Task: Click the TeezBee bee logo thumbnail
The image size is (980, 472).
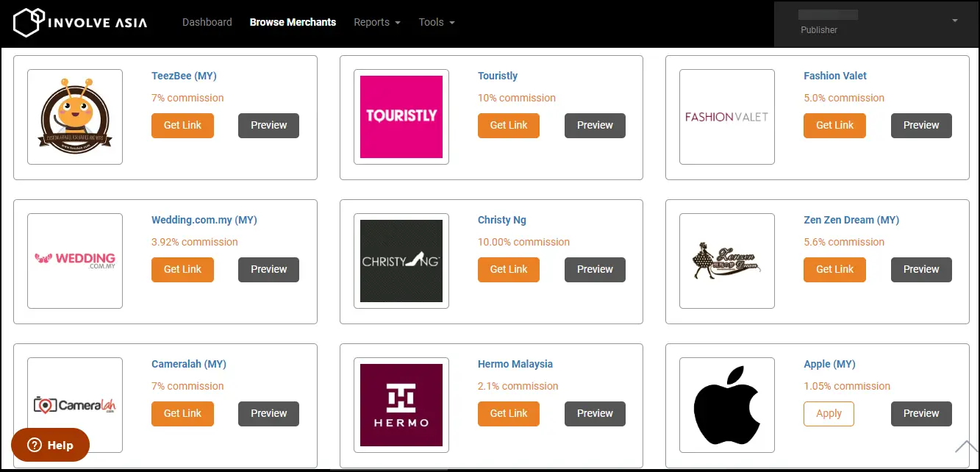Action: click(x=75, y=117)
